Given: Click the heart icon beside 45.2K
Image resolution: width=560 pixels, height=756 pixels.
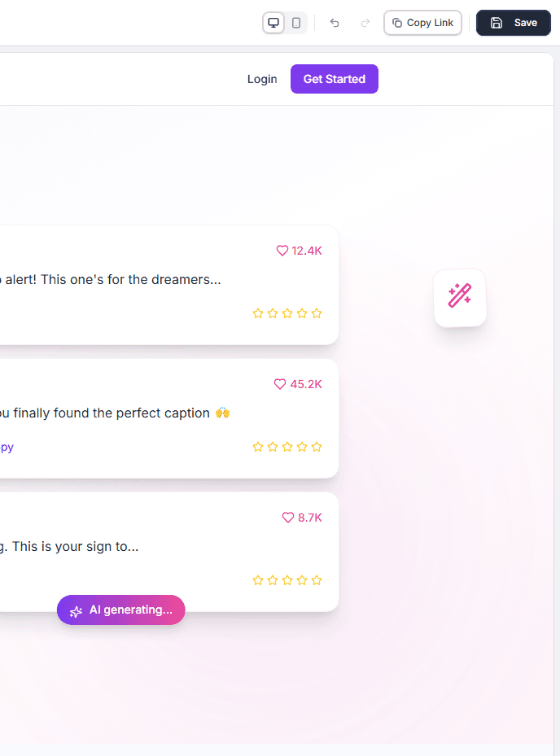Looking at the screenshot, I should (280, 384).
